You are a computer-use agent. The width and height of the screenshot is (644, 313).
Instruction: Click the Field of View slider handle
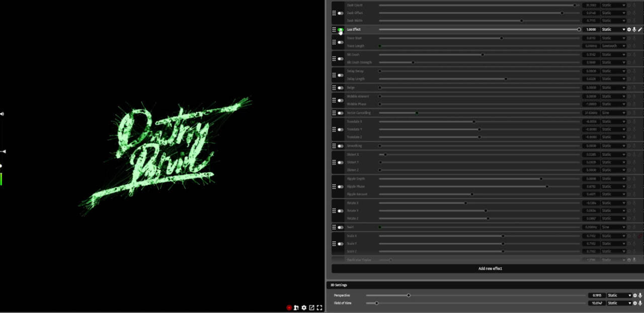[x=376, y=303]
